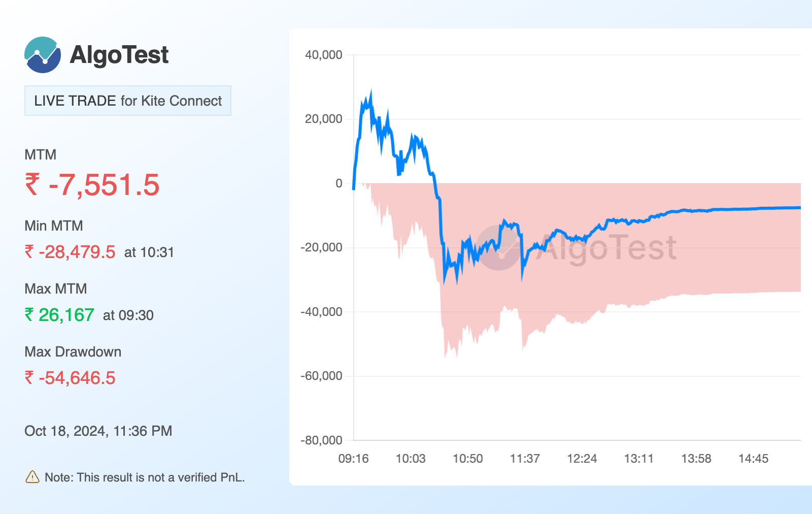Screen dimensions: 812x514
Task: Click the large red rupee symbol under MTM
Action: coord(32,184)
